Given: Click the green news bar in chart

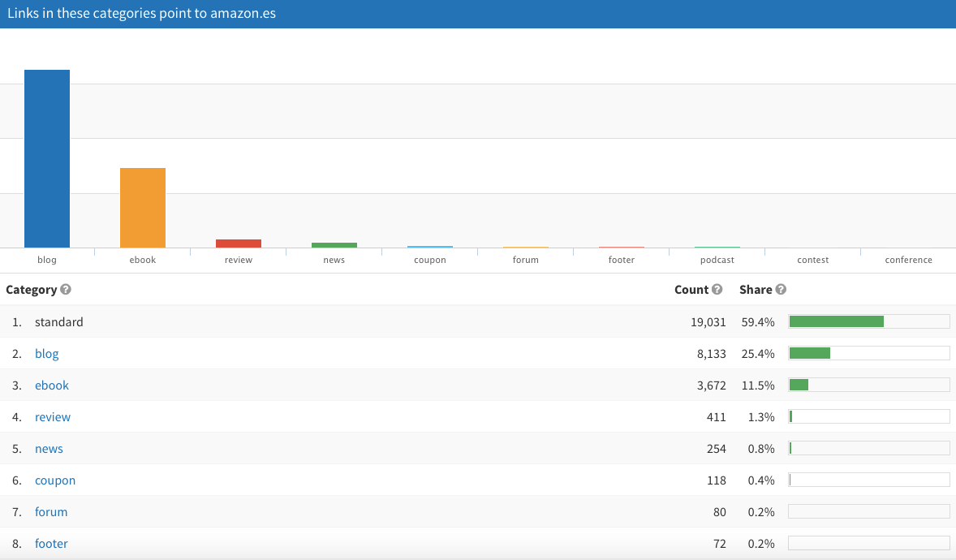Looking at the screenshot, I should pyautogui.click(x=334, y=245).
